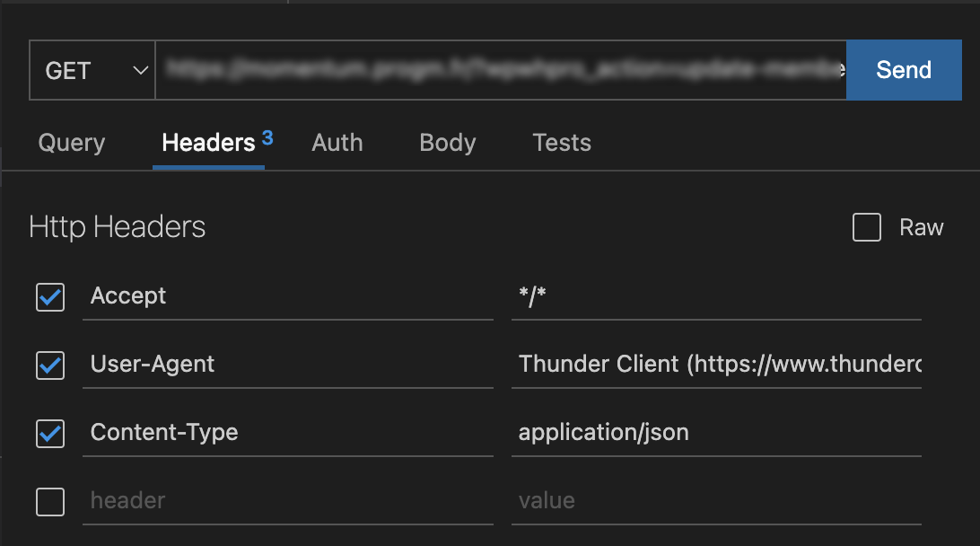Enable the Raw headers checkbox

pyautogui.click(x=867, y=227)
